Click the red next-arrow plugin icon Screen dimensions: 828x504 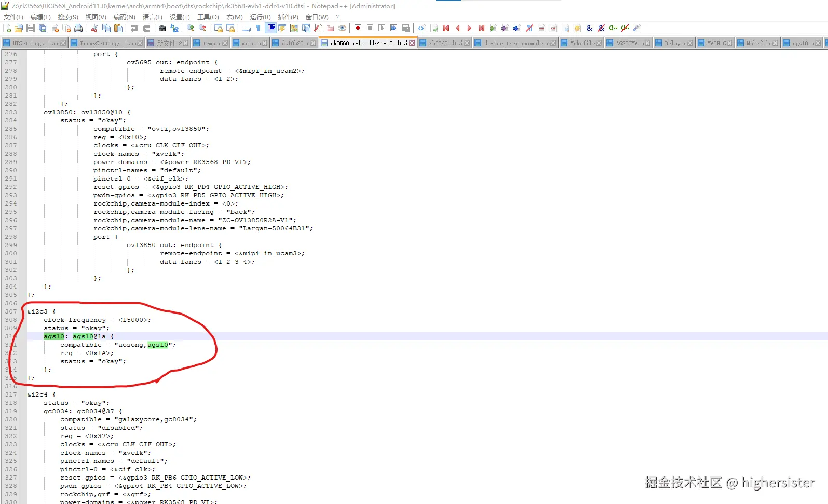(470, 28)
